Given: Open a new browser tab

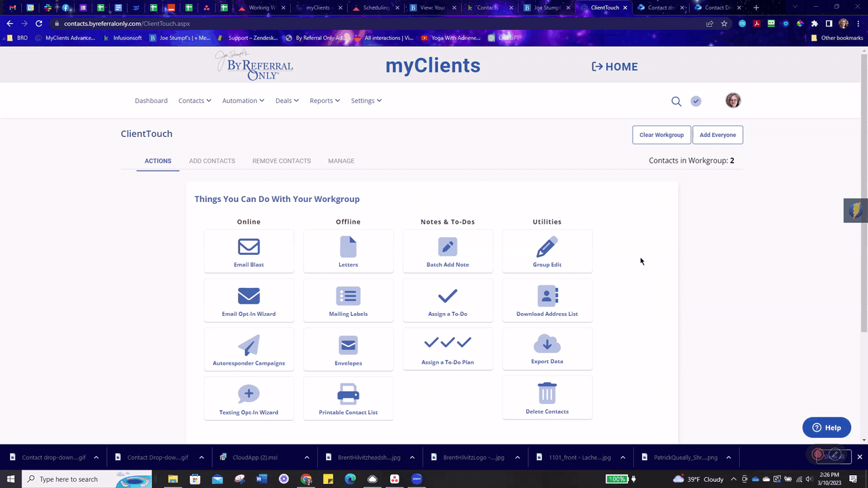Looking at the screenshot, I should click(x=756, y=7).
